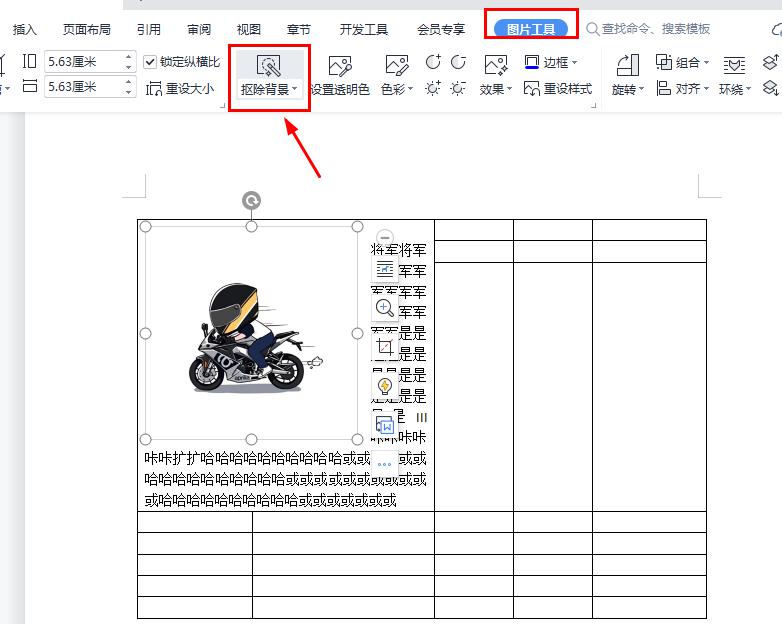This screenshot has height=624, width=782.
Task: Click the Align (对齐) icon
Action: [663, 89]
